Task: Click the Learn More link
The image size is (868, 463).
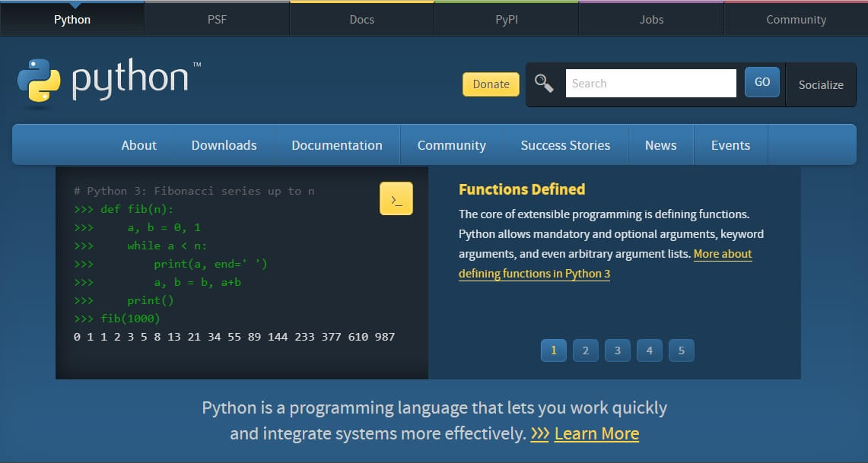Action: point(596,433)
